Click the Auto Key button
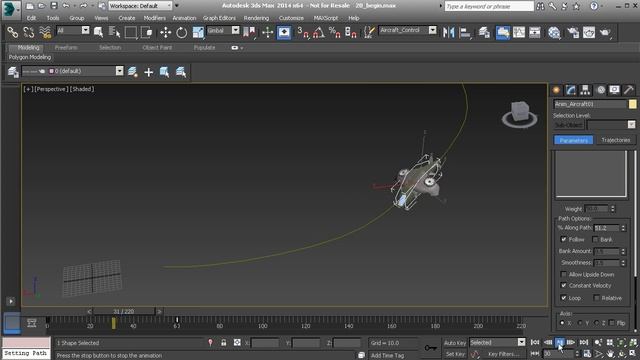 click(455, 343)
